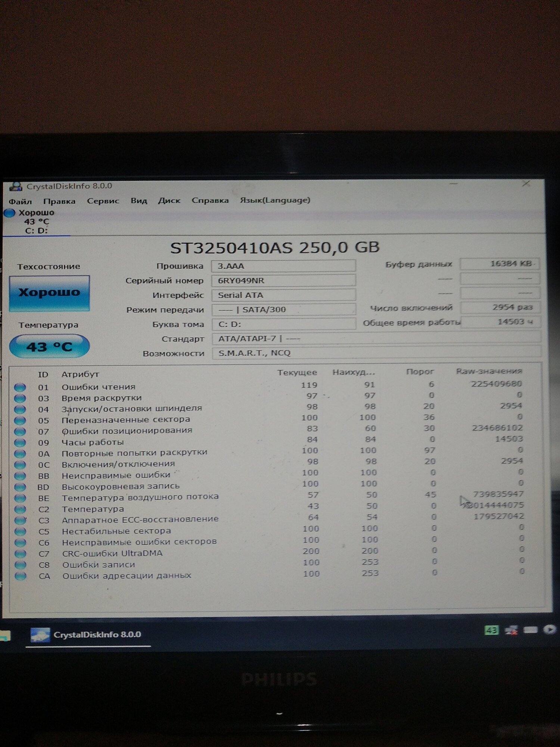Click the Порог column header

420,372
